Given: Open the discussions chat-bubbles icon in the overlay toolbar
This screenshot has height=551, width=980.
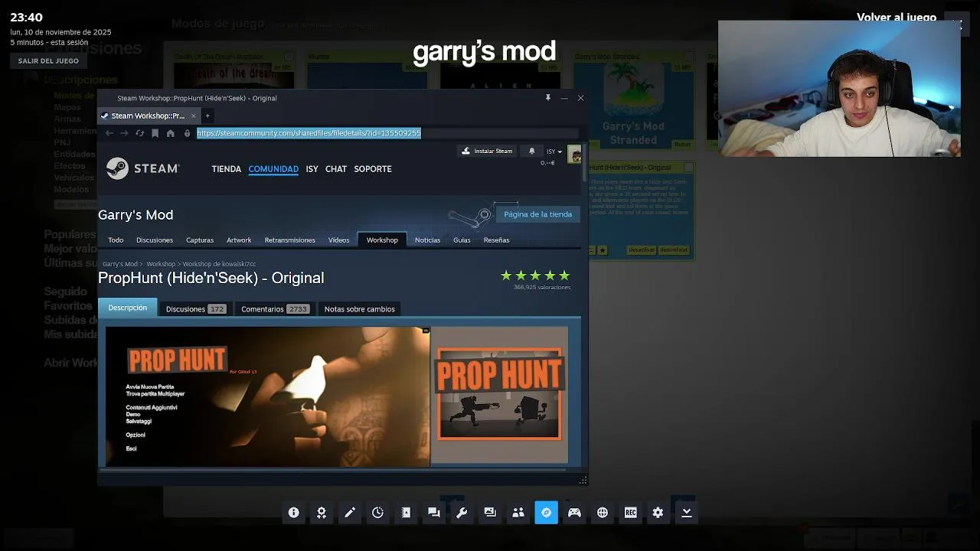Looking at the screenshot, I should 434,513.
